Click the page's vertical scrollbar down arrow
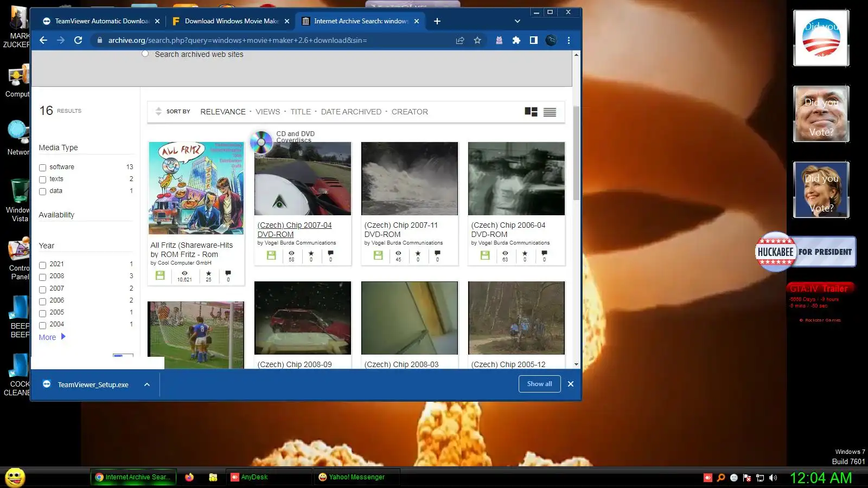This screenshot has width=868, height=488. pos(576,364)
